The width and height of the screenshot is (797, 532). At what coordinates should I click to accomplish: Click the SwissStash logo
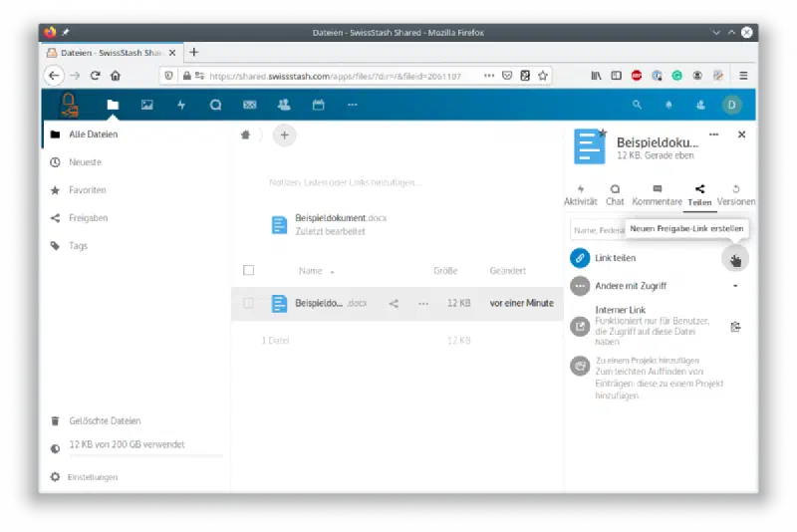[69, 105]
